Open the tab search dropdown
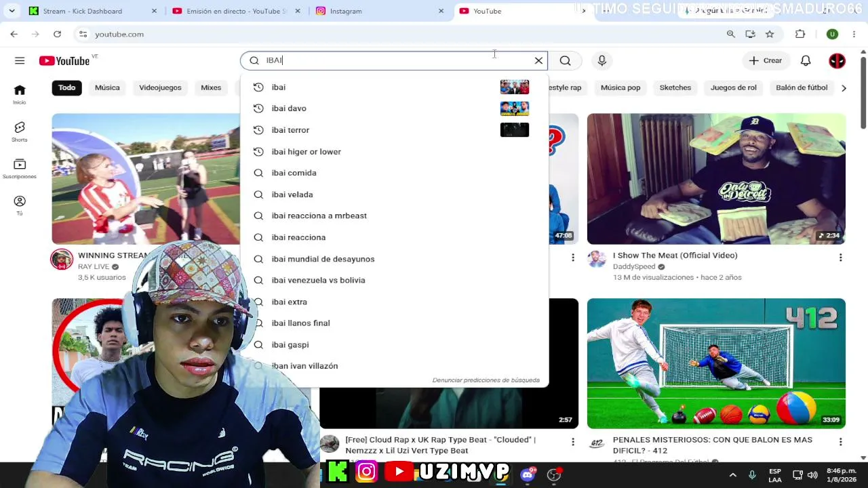Image resolution: width=868 pixels, height=488 pixels. coord(12,11)
